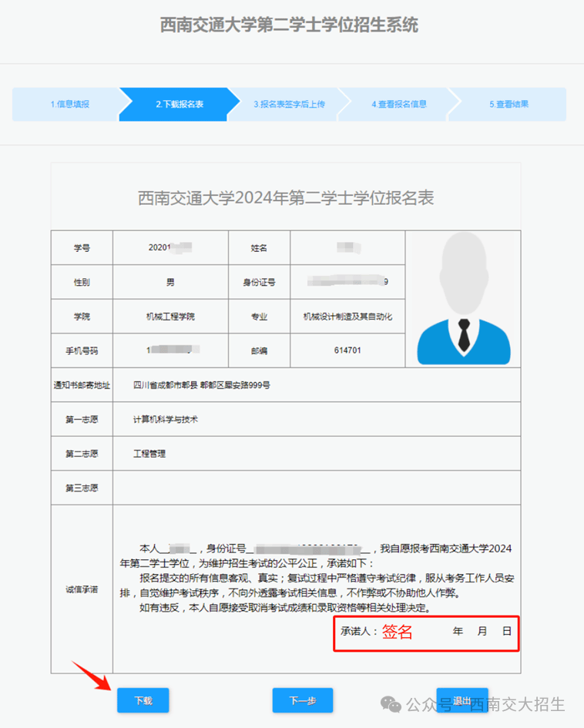This screenshot has height=728, width=584.
Task: Click the empty 第三志愿 value cell
Action: pos(316,488)
